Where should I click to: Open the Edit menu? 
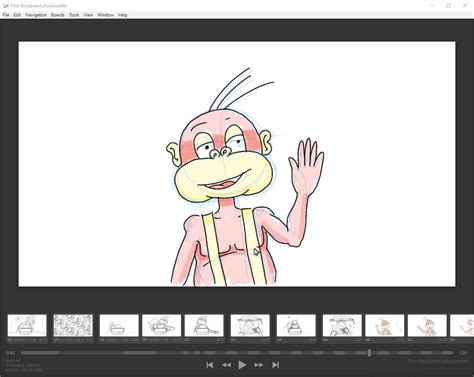pos(17,15)
